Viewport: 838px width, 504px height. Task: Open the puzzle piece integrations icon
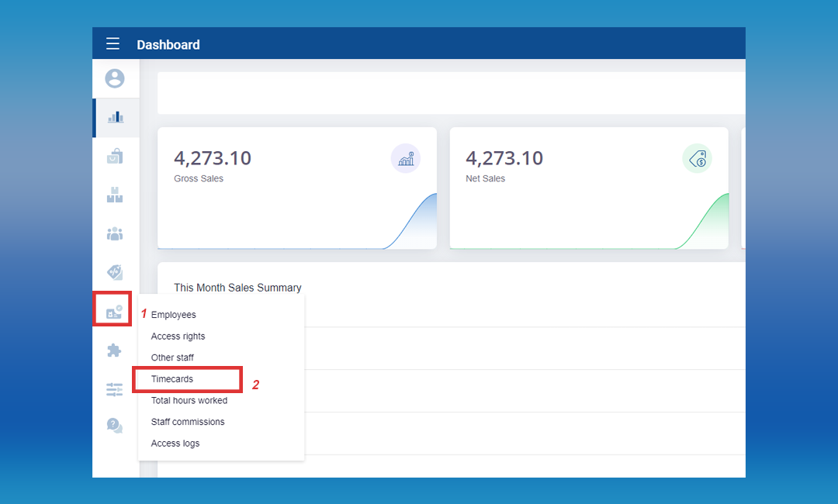pos(115,350)
